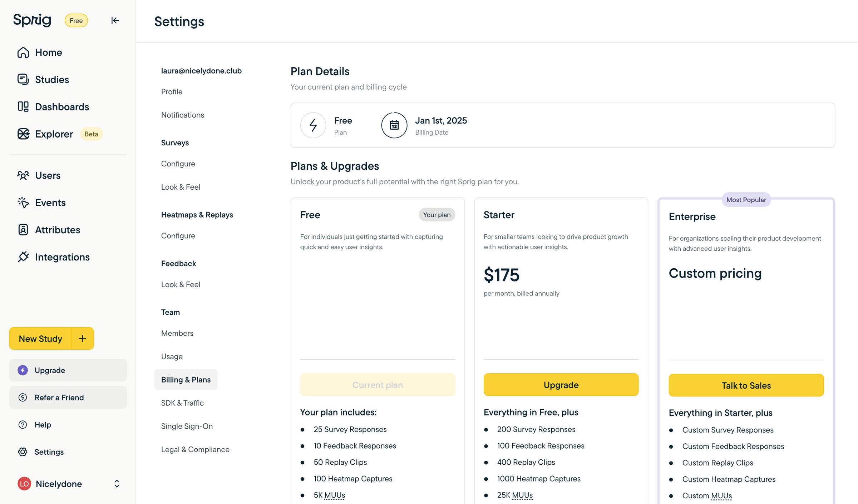Click the $175 Starter price
Viewport: 858px width, 504px height.
click(501, 275)
